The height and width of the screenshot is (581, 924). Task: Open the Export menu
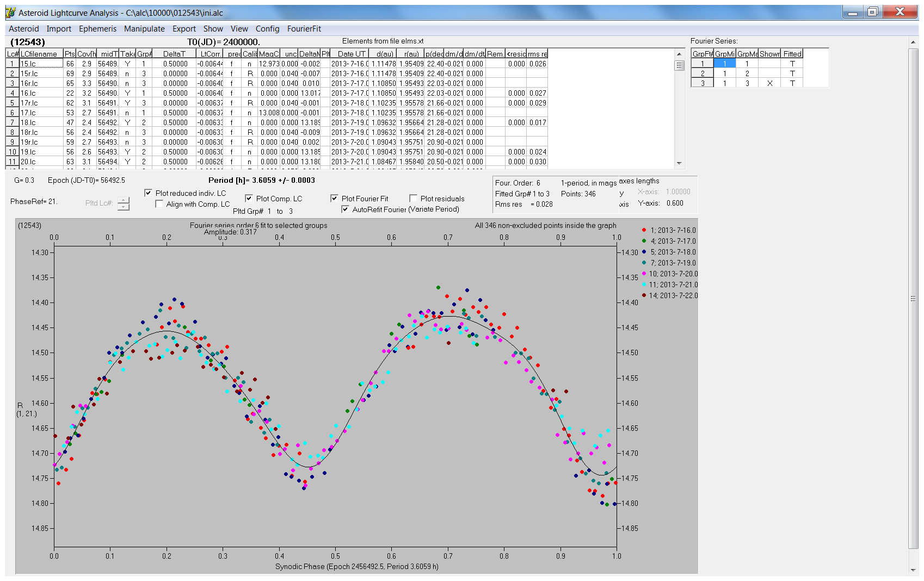[184, 29]
